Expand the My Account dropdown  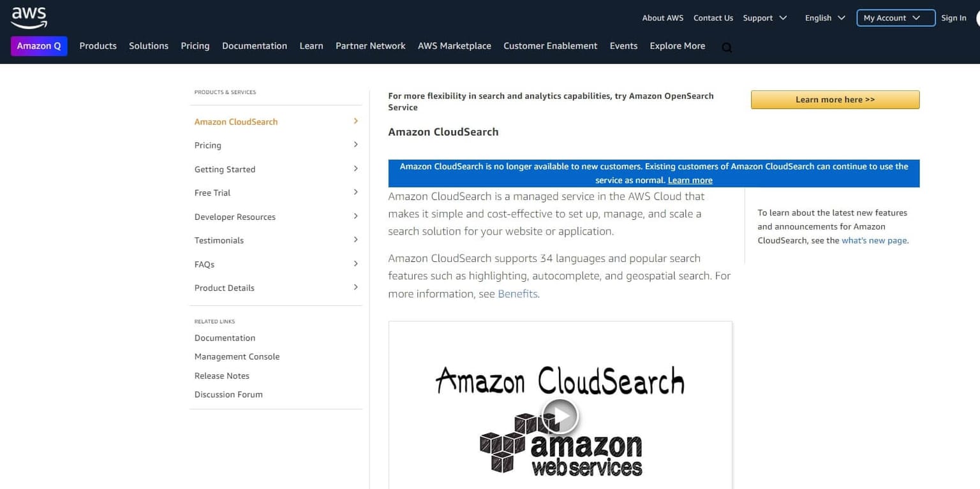[x=894, y=18]
